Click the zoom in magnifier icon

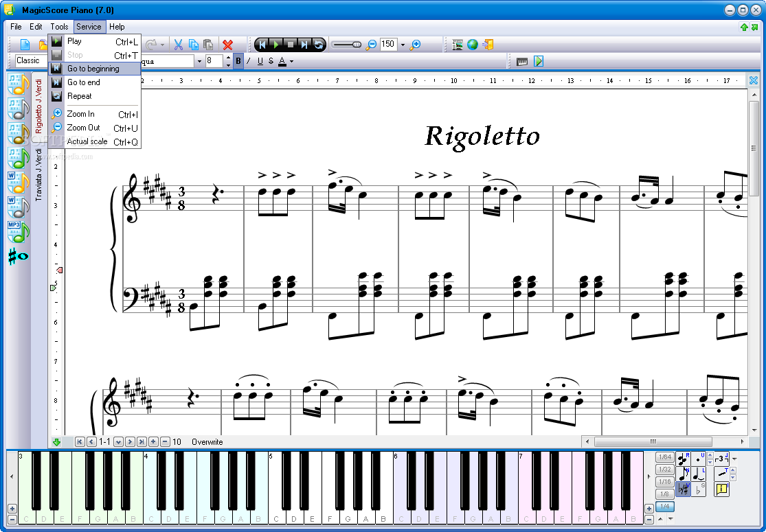pos(415,45)
